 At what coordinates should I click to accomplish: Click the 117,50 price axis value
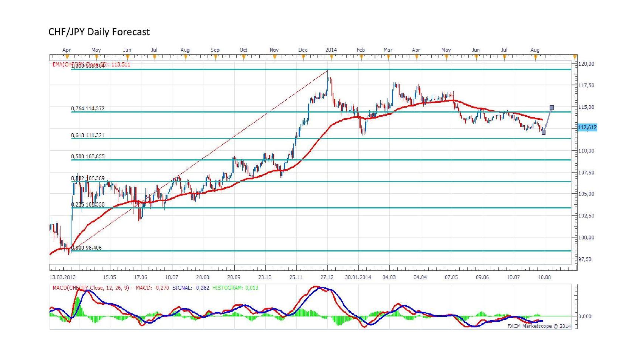point(586,85)
